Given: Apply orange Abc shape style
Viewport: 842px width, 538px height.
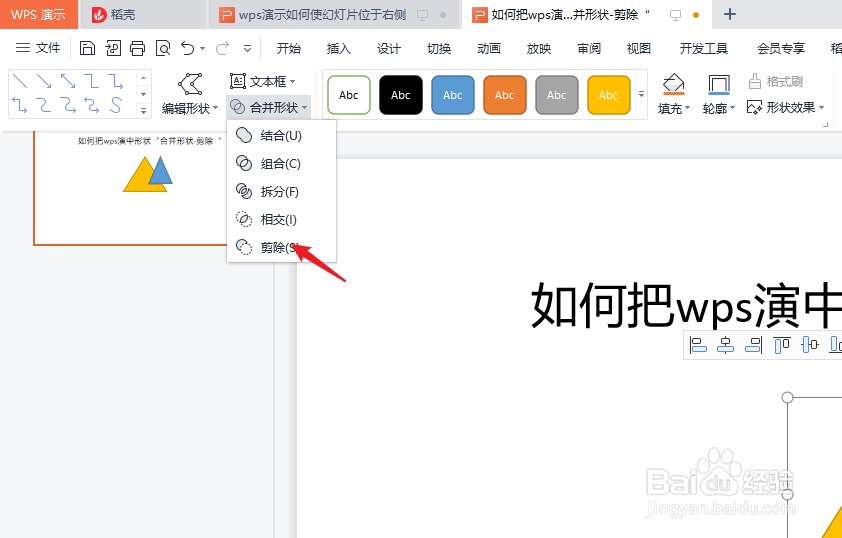Looking at the screenshot, I should pyautogui.click(x=505, y=95).
